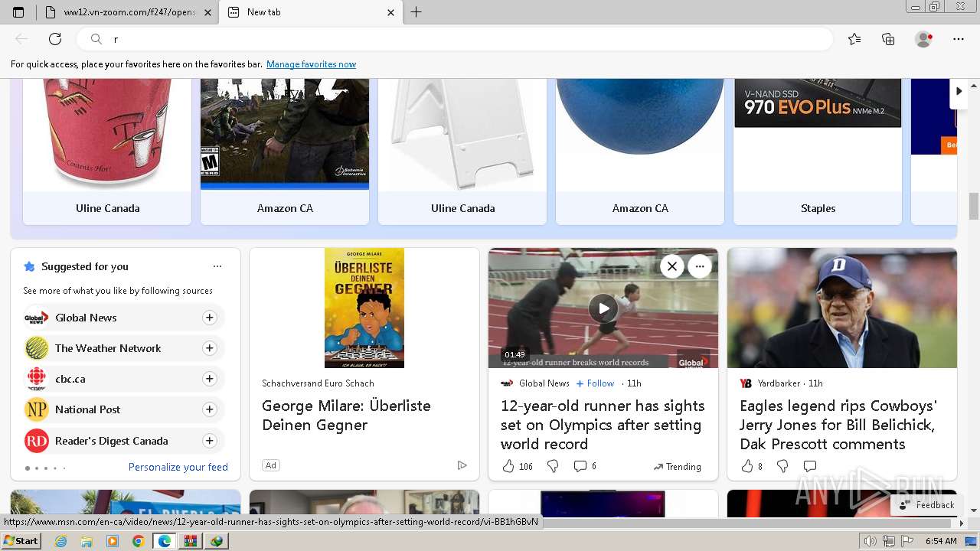Open the Collections icon

tap(888, 39)
